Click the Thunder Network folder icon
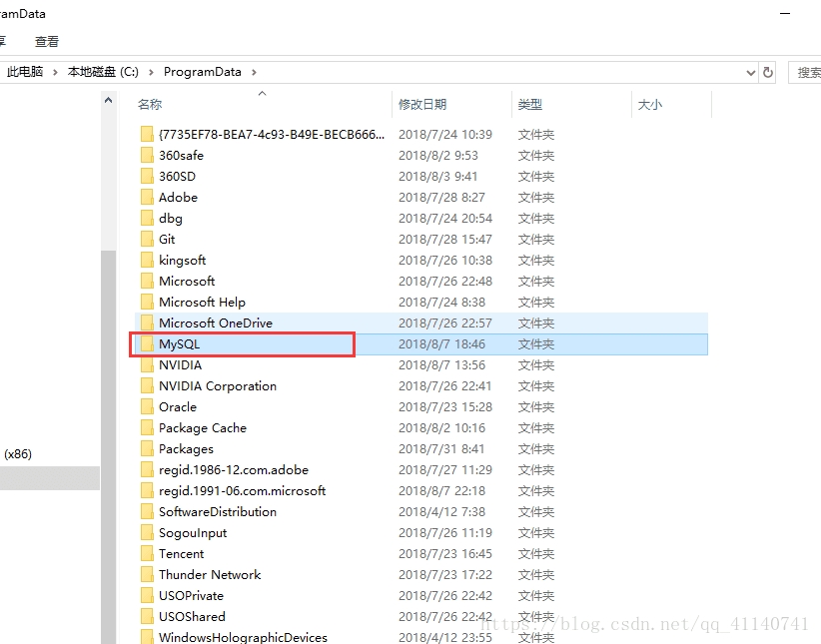The width and height of the screenshot is (821, 644). (147, 575)
